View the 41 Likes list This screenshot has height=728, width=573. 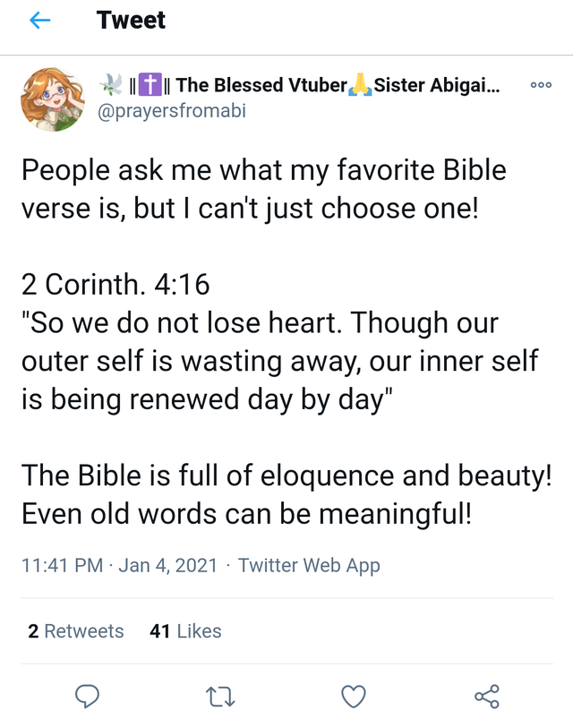185,631
